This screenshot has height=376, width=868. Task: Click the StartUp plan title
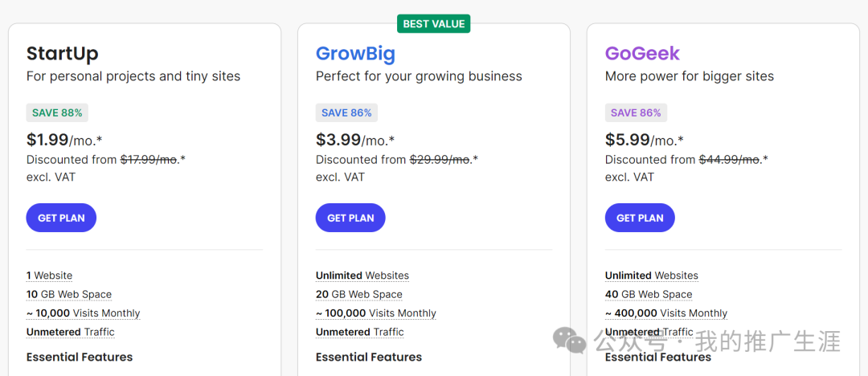[x=63, y=54]
